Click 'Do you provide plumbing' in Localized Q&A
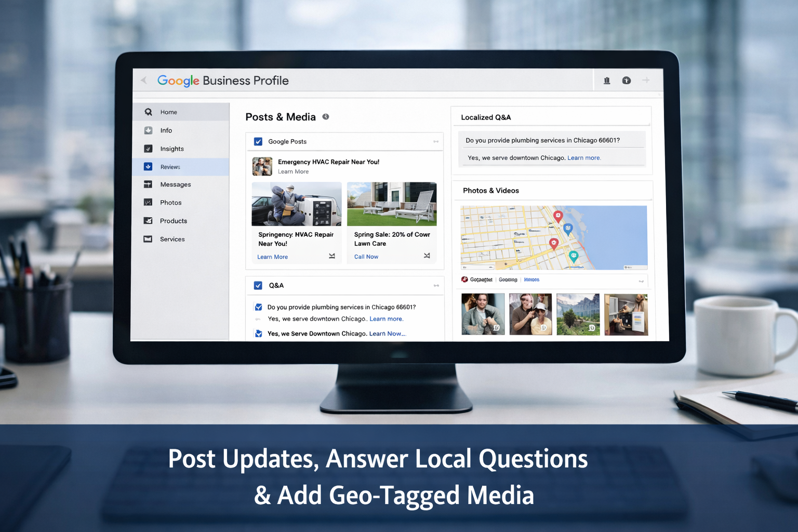 542,140
